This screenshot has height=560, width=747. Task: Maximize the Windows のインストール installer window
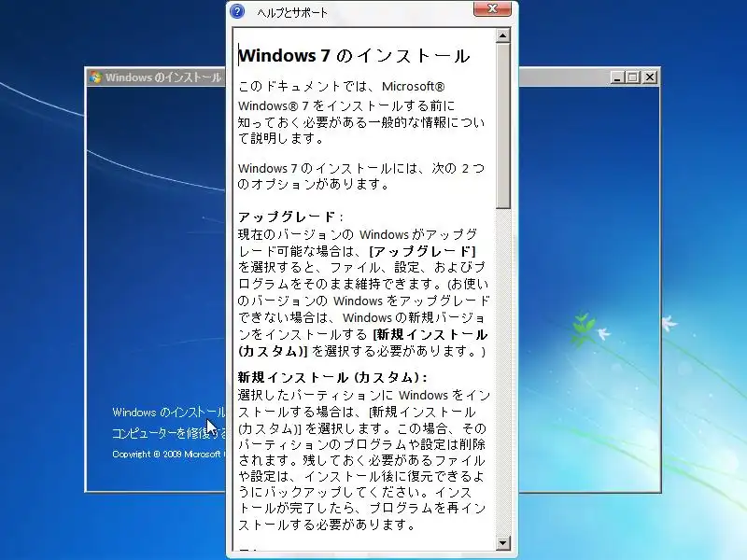[x=633, y=77]
